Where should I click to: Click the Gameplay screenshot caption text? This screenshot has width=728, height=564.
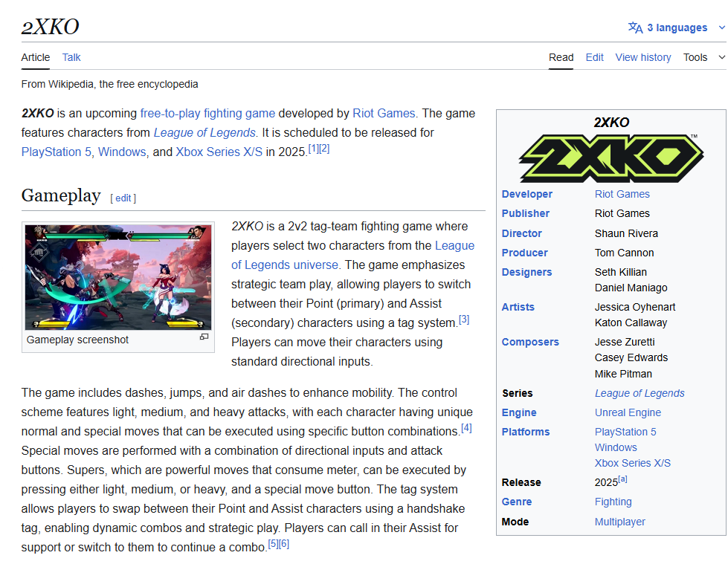tap(77, 340)
